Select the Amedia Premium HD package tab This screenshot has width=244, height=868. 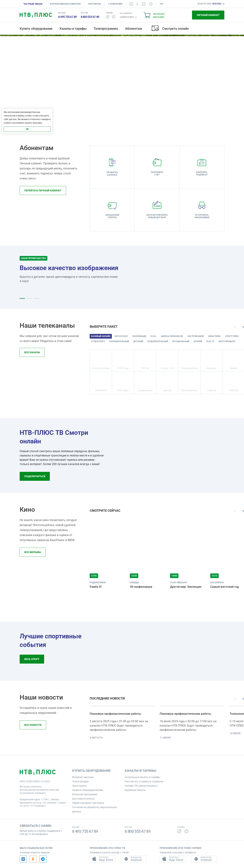172,336
